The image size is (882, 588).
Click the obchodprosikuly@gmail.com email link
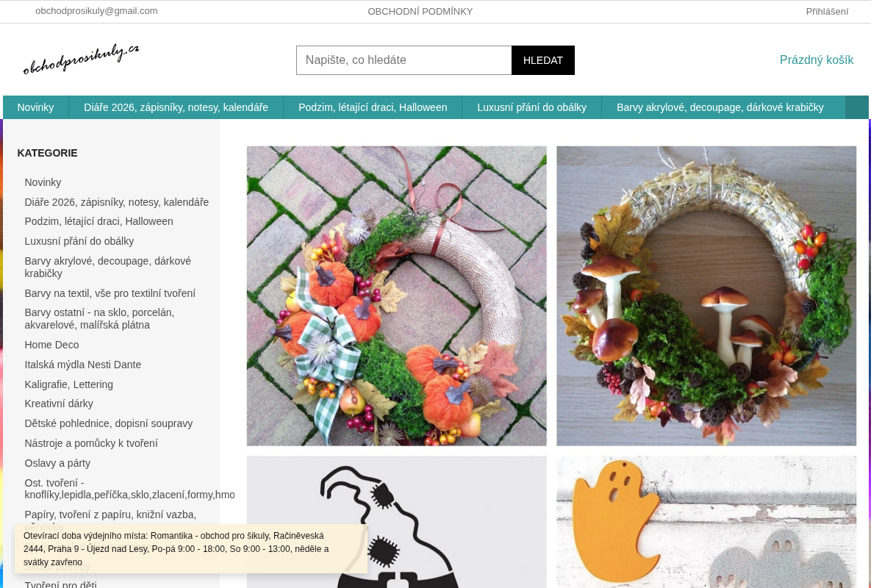pyautogui.click(x=96, y=11)
